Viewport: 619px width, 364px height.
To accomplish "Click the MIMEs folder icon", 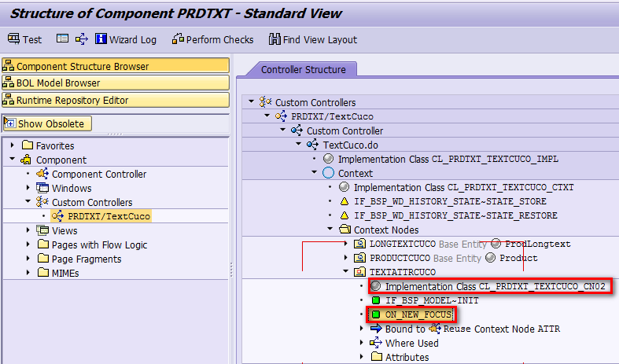I will tap(43, 273).
